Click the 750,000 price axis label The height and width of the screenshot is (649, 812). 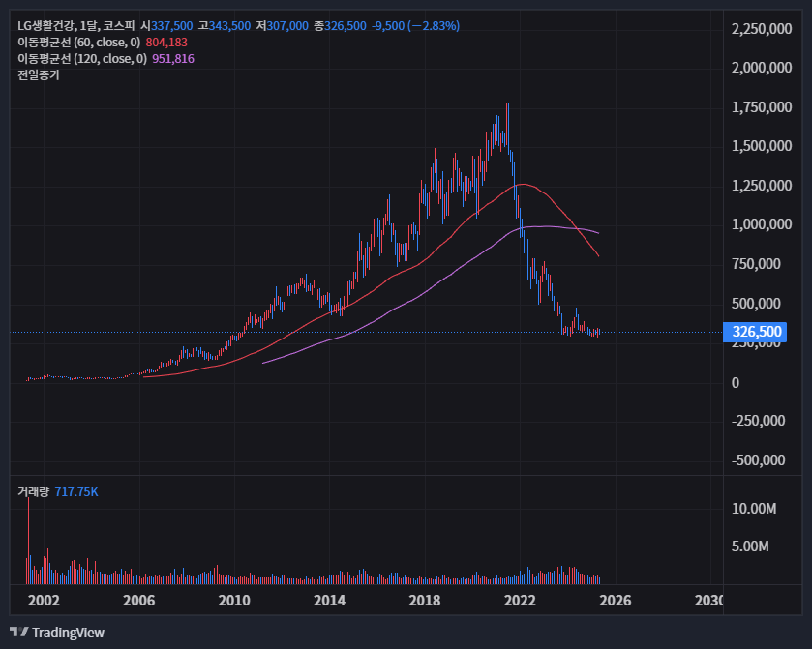coord(756,264)
